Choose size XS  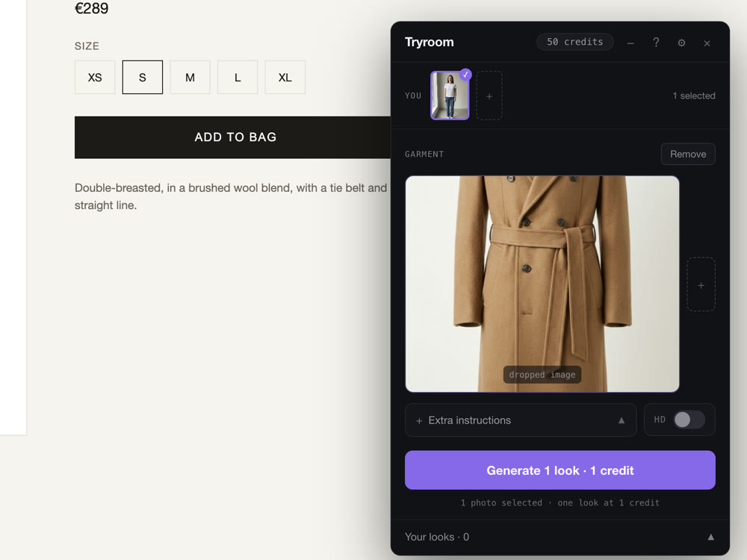click(x=95, y=77)
